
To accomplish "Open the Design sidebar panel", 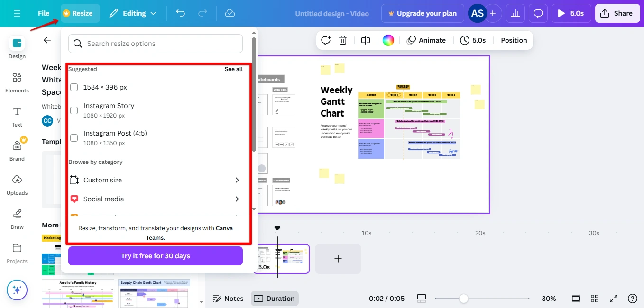I will tap(17, 48).
